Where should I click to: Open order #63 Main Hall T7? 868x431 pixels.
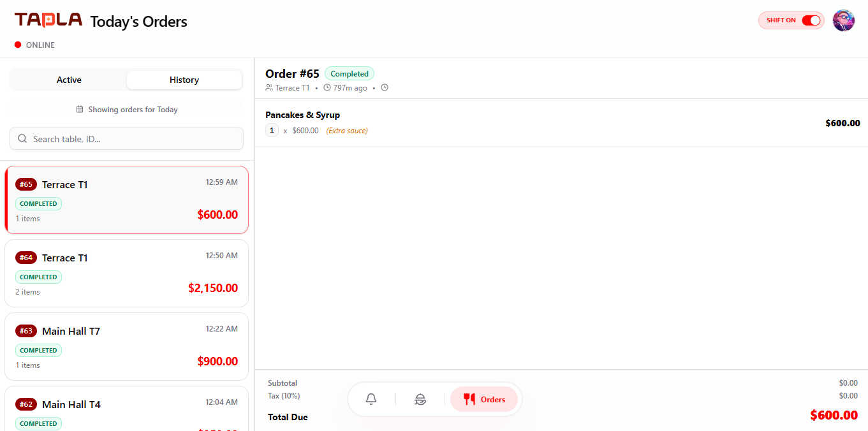coord(126,346)
